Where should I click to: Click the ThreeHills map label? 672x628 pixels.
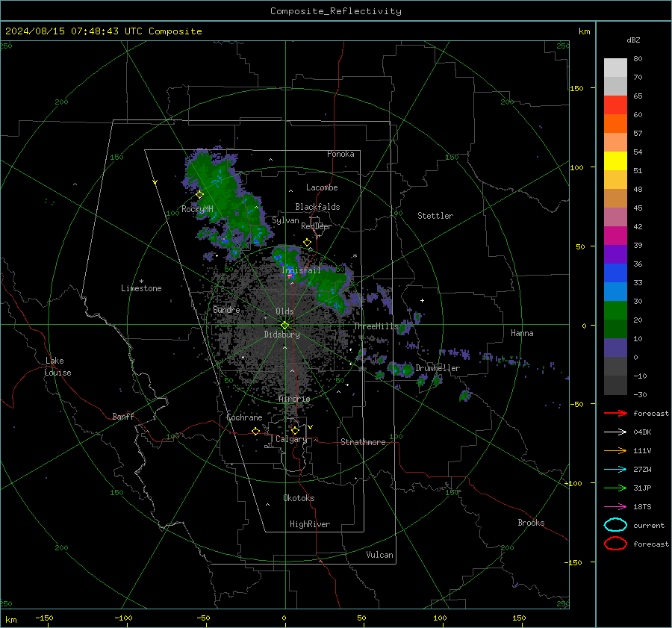[376, 326]
